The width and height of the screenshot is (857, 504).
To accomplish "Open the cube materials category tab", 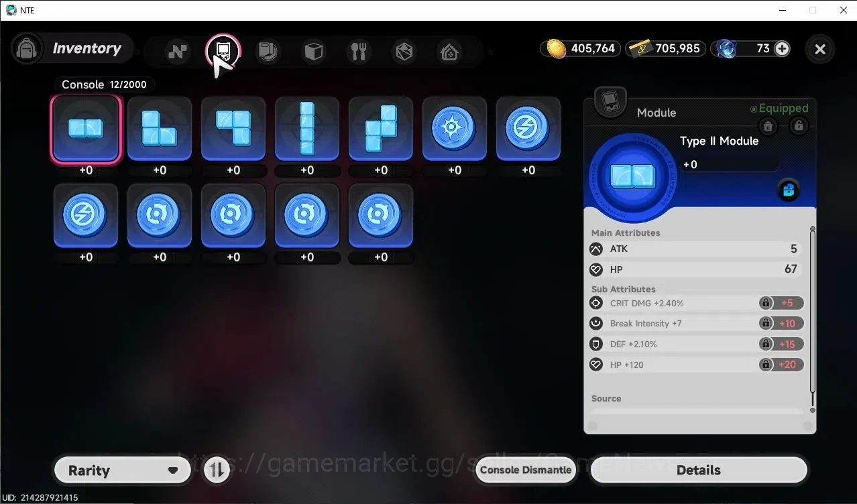I will point(314,52).
